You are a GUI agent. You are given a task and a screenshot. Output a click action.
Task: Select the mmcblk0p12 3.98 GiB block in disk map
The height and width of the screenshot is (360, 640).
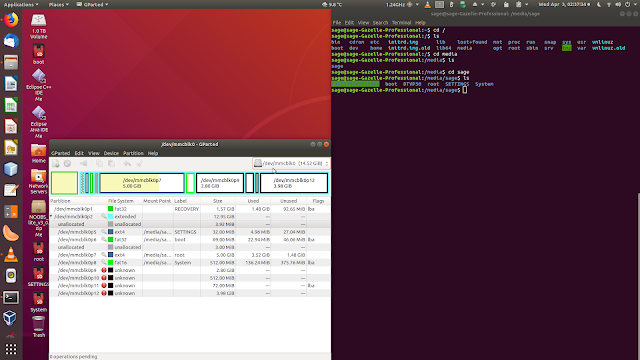coord(294,183)
